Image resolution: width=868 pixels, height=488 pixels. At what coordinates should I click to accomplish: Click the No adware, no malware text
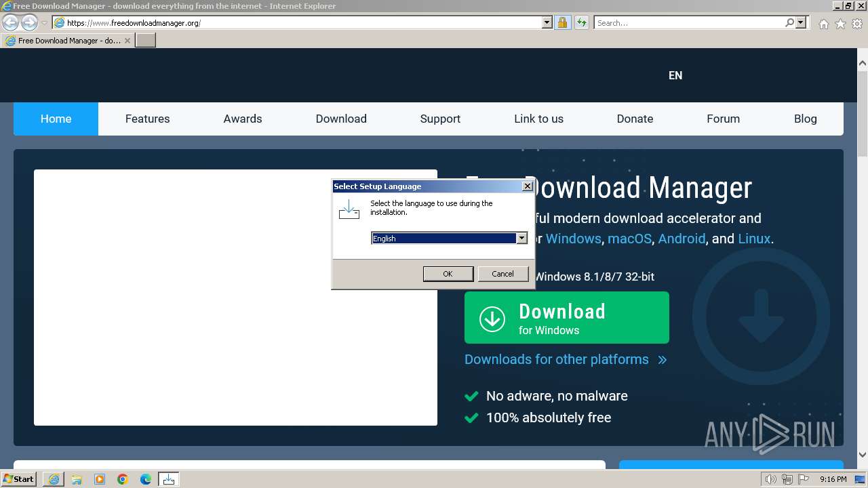click(557, 396)
